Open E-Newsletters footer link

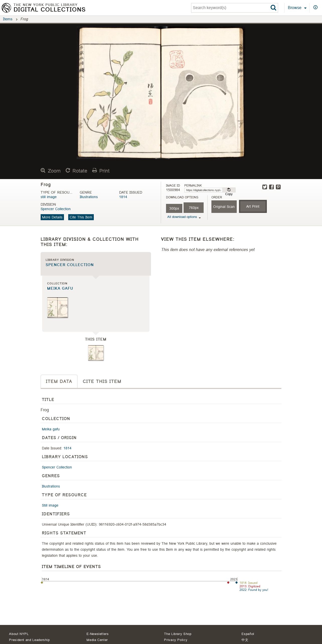(98, 634)
